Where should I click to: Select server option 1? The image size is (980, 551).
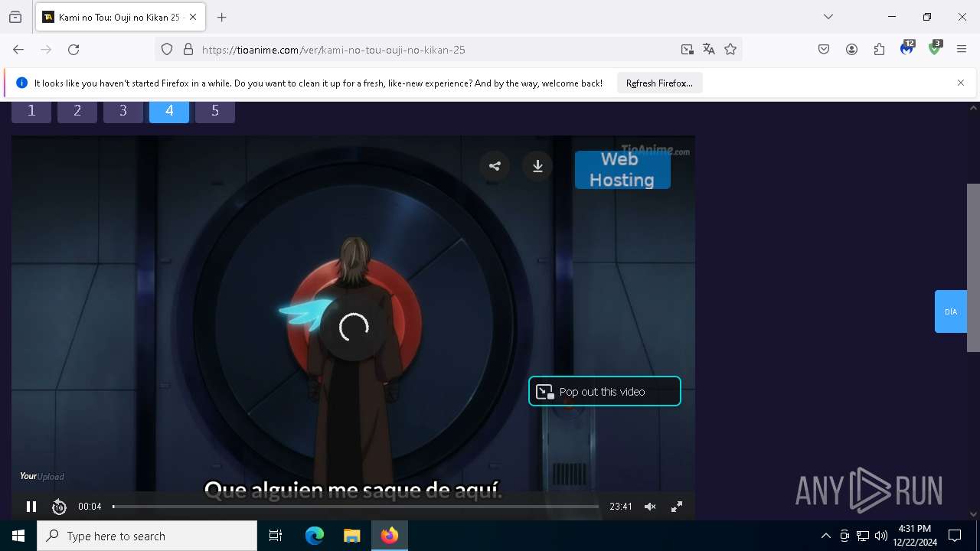click(x=31, y=112)
